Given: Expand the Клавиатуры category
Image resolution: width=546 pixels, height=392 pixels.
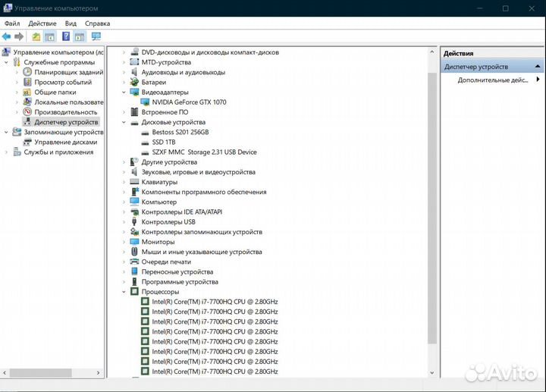Looking at the screenshot, I should [x=124, y=182].
